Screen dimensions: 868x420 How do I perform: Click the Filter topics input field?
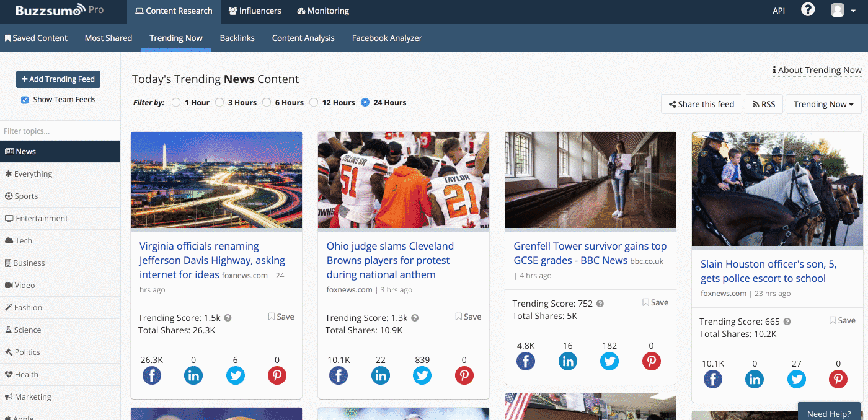60,131
